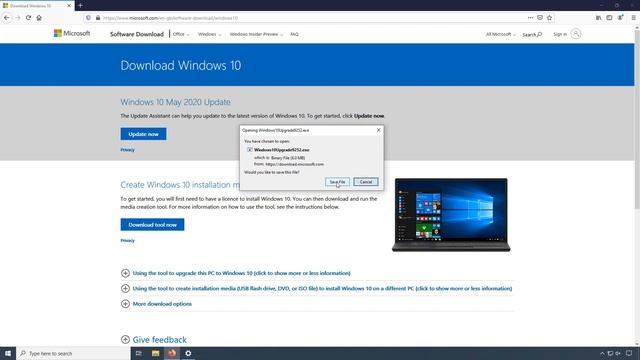640x360 pixels.
Task: Click the laptop Windows 10 image
Action: [451, 215]
